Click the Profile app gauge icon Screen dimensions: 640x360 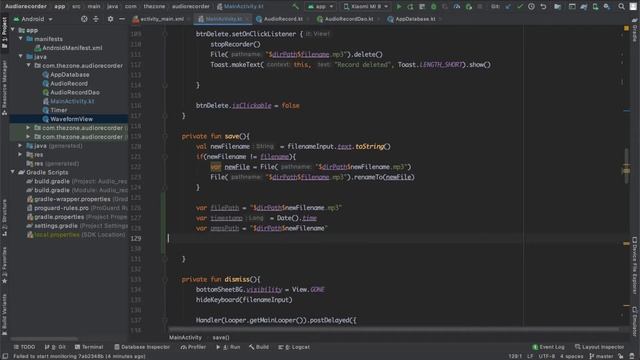point(457,7)
